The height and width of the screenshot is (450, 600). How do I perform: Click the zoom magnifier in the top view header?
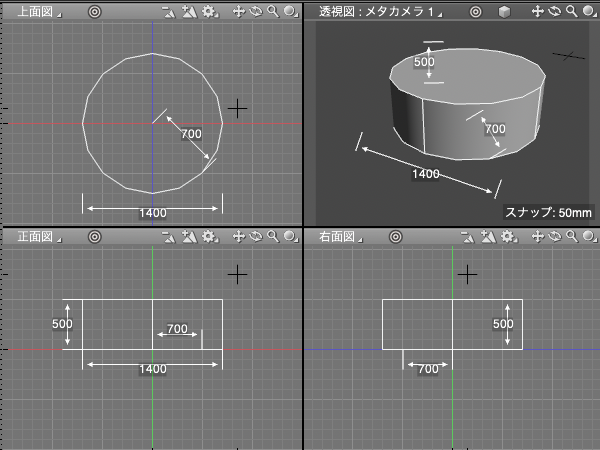[272, 12]
